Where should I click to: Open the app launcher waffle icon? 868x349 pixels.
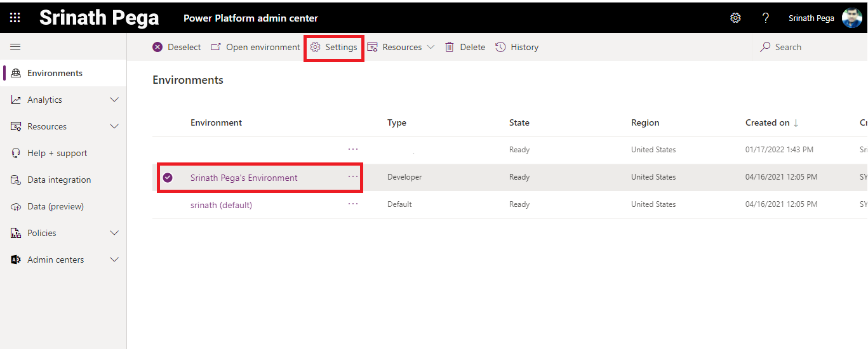15,18
